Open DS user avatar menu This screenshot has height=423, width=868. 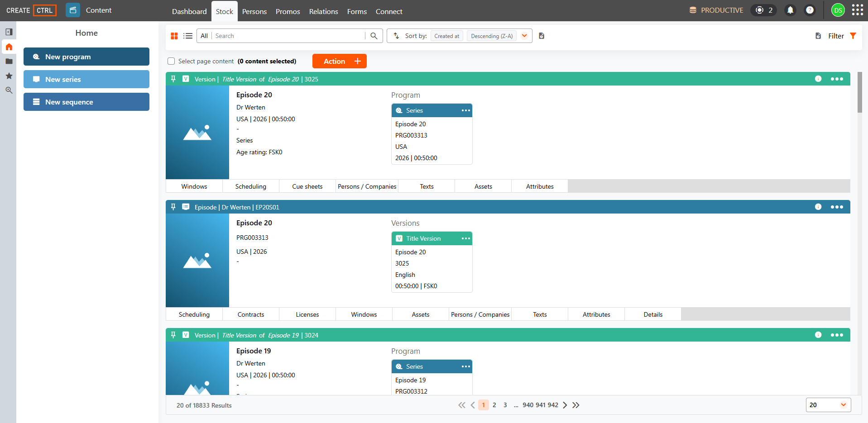point(838,10)
